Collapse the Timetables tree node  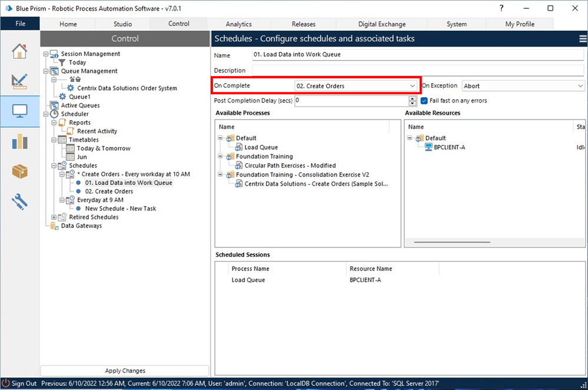pyautogui.click(x=54, y=140)
